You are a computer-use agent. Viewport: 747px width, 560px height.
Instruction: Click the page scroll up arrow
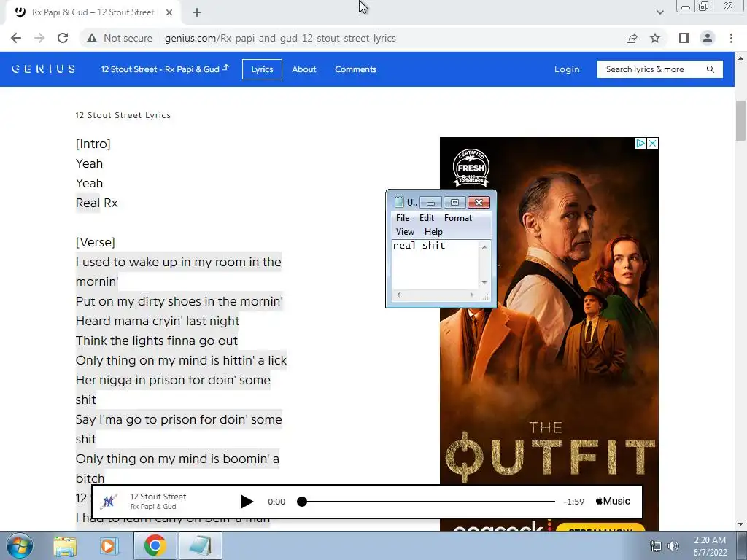(x=740, y=58)
